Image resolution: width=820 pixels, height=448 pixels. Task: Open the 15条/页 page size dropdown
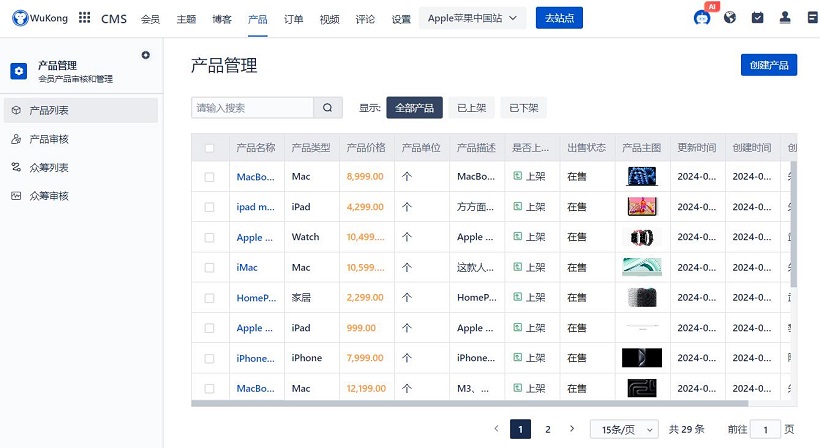point(624,429)
